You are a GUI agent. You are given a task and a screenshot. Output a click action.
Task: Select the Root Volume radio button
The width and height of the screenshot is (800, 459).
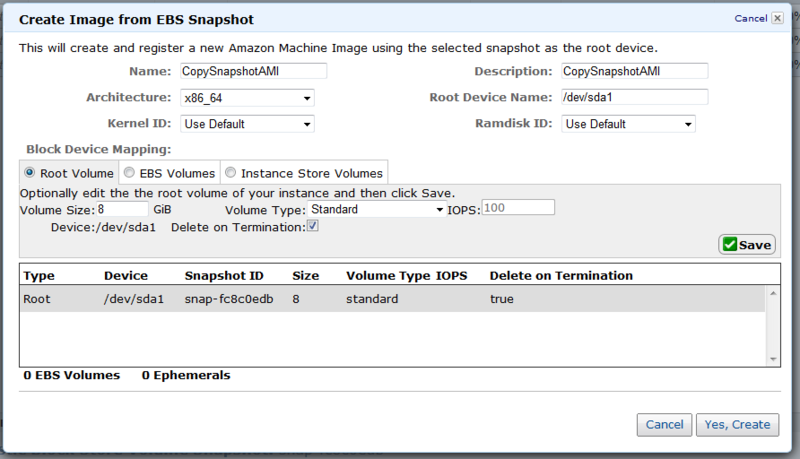tap(30, 173)
